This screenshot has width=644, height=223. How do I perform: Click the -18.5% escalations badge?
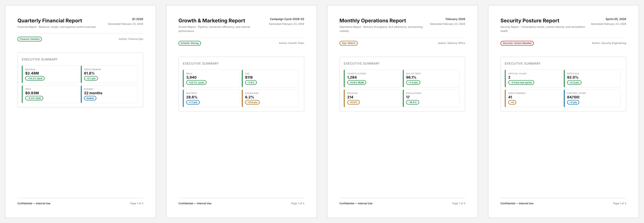tap(413, 102)
